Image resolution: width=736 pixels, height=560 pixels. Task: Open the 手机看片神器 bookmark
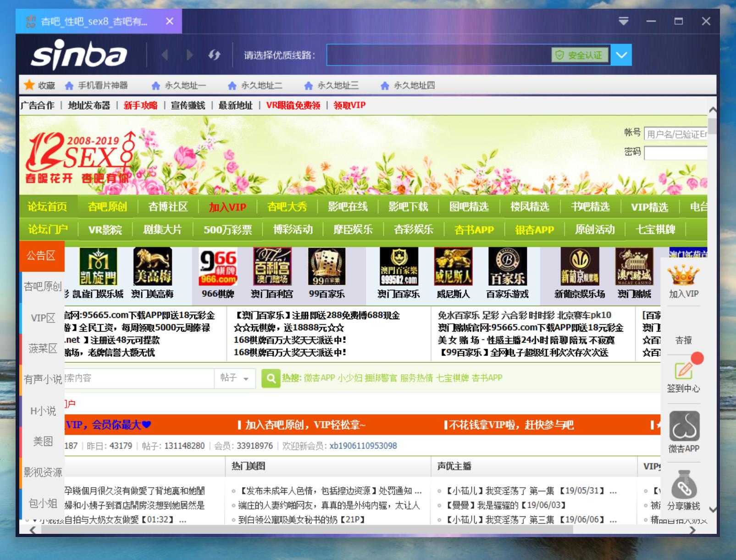96,85
